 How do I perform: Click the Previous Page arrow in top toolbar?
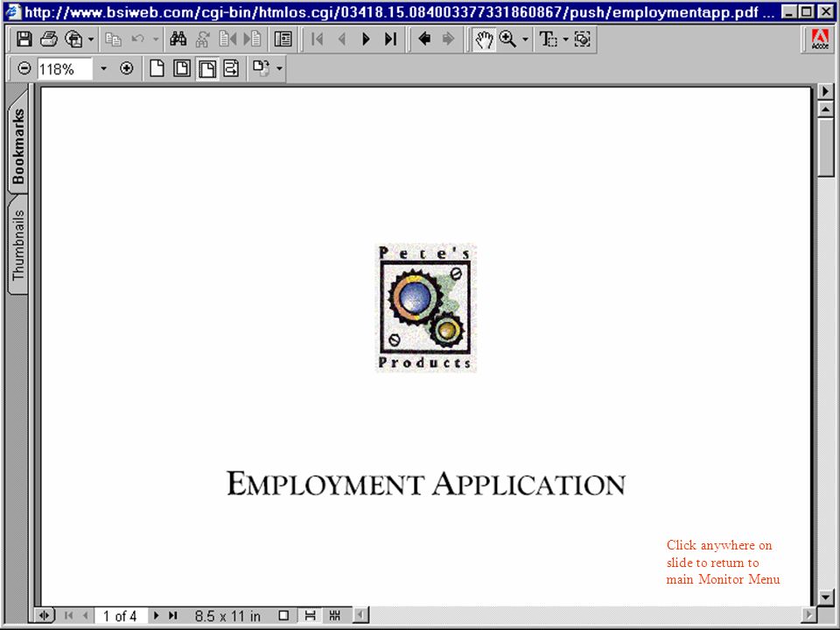pyautogui.click(x=342, y=39)
